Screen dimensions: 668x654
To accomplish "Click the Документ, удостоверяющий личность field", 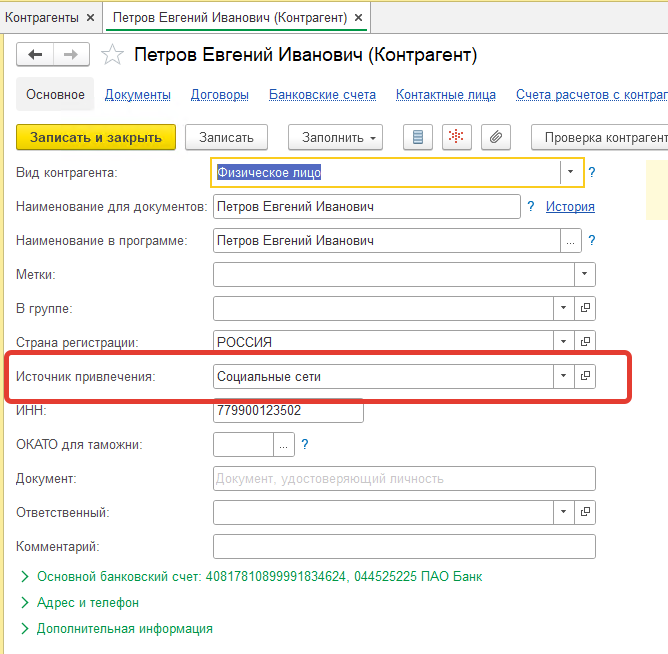I will coord(404,478).
